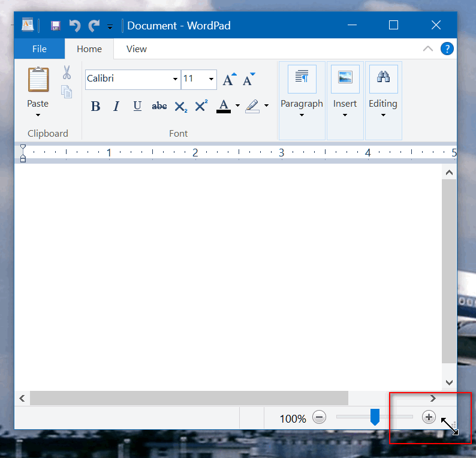Zoom in with the plus button

tap(429, 417)
